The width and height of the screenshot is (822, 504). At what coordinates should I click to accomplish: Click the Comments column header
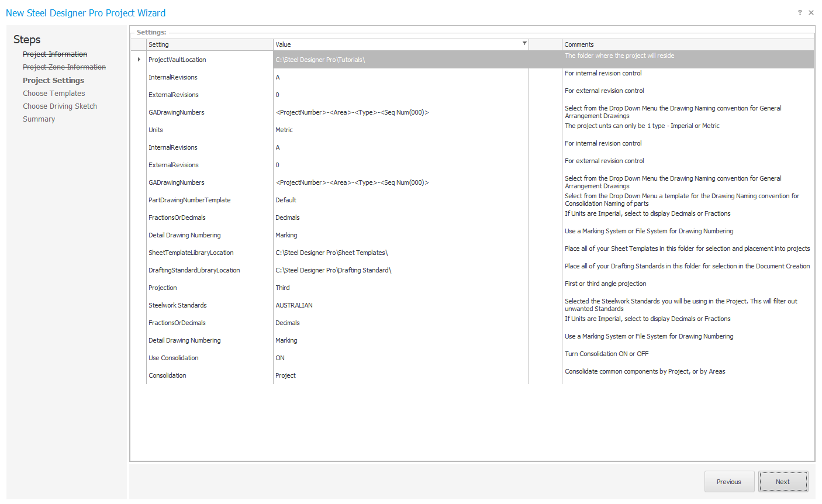click(688, 44)
